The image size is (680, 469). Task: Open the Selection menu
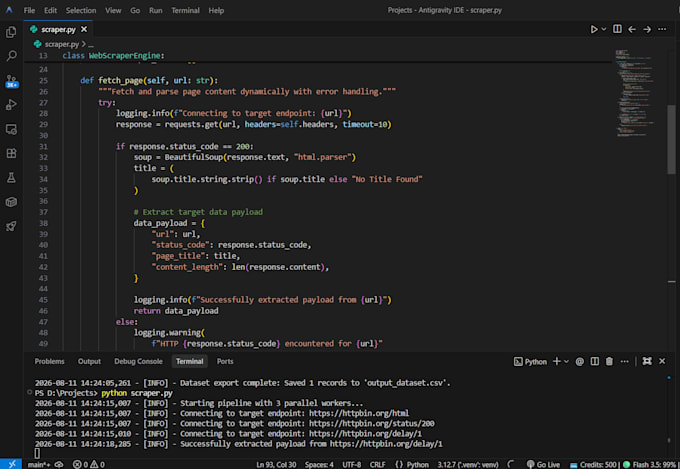(81, 10)
